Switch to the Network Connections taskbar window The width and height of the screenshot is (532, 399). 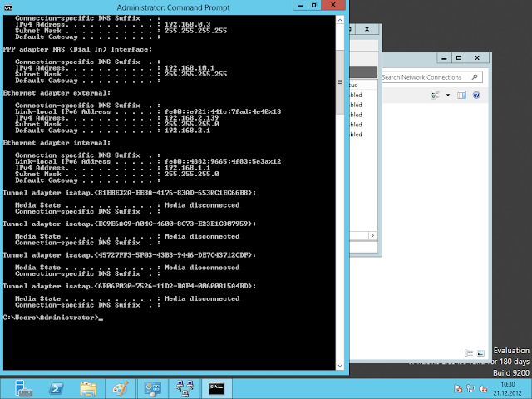(x=185, y=387)
